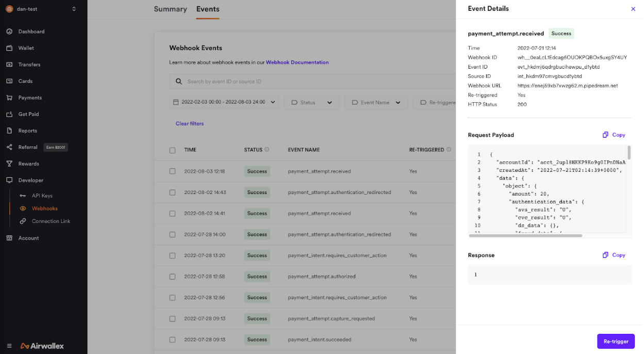
Task: Collapse sidebar using hamburger menu icon
Action: click(x=9, y=346)
